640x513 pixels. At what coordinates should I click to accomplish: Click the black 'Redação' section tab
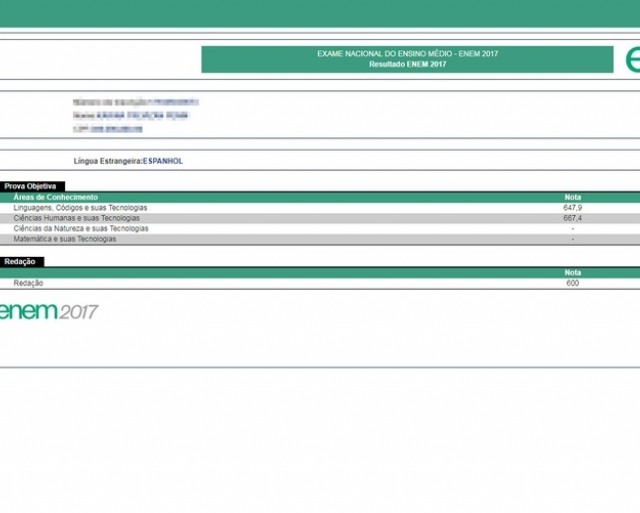coord(22,262)
